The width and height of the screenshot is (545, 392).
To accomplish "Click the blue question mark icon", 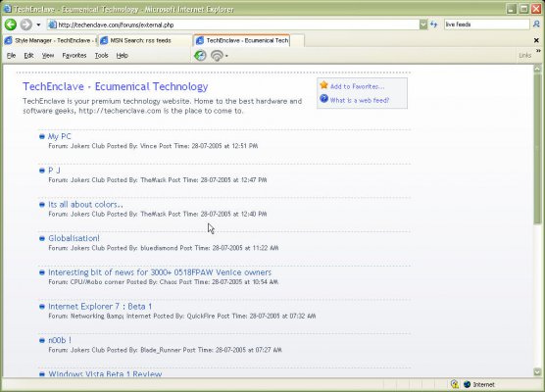I will point(323,99).
